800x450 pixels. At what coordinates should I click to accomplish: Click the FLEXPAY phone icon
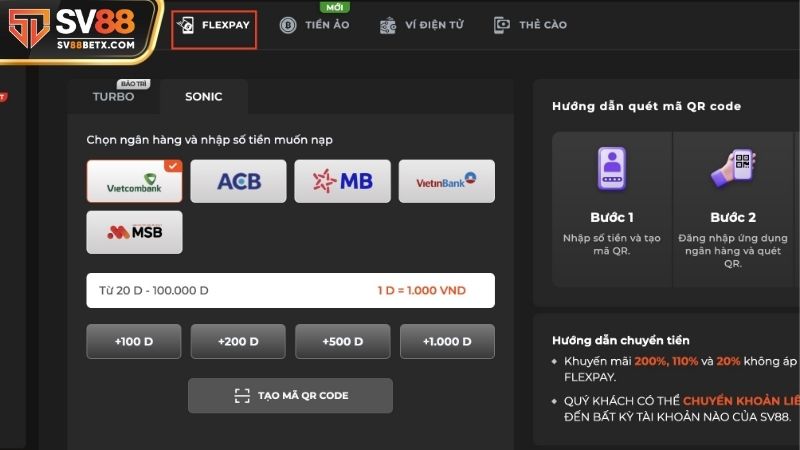click(186, 25)
